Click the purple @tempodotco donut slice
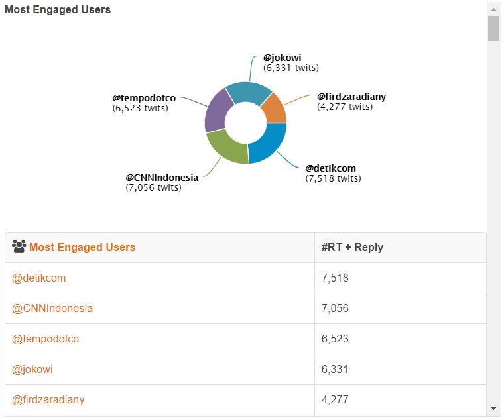 tap(216, 111)
